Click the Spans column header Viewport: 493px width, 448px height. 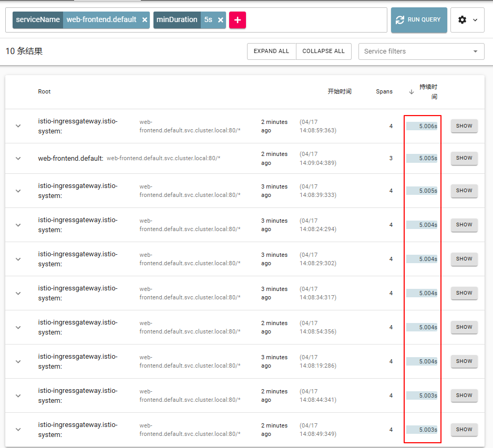pyautogui.click(x=384, y=91)
